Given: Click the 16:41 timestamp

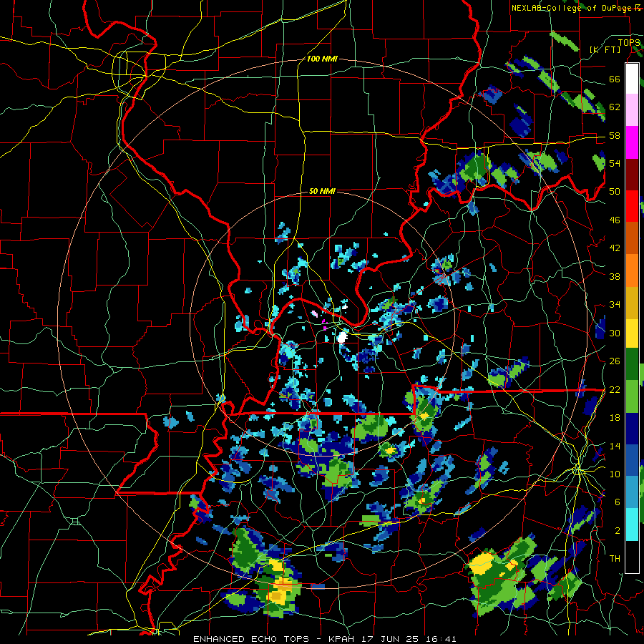Looking at the screenshot, I should (x=441, y=639).
